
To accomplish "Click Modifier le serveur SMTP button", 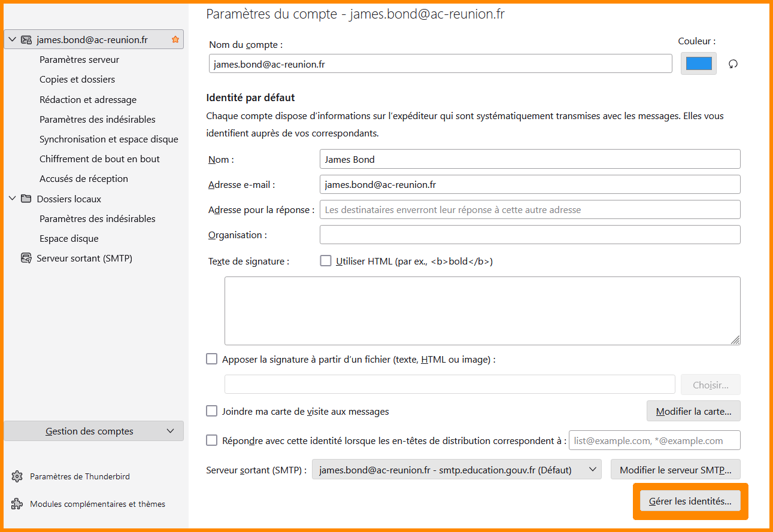I will pyautogui.click(x=675, y=470).
